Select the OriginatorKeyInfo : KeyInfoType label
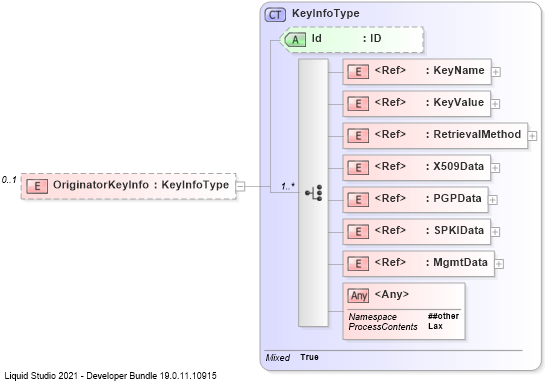Image resolution: width=545 pixels, height=381 pixels. click(141, 185)
